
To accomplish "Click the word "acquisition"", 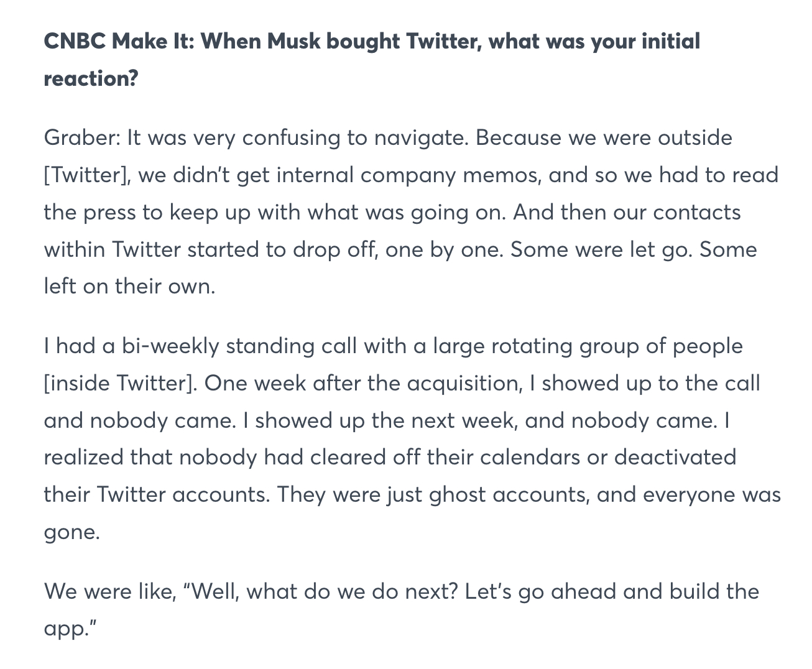I will (x=463, y=383).
